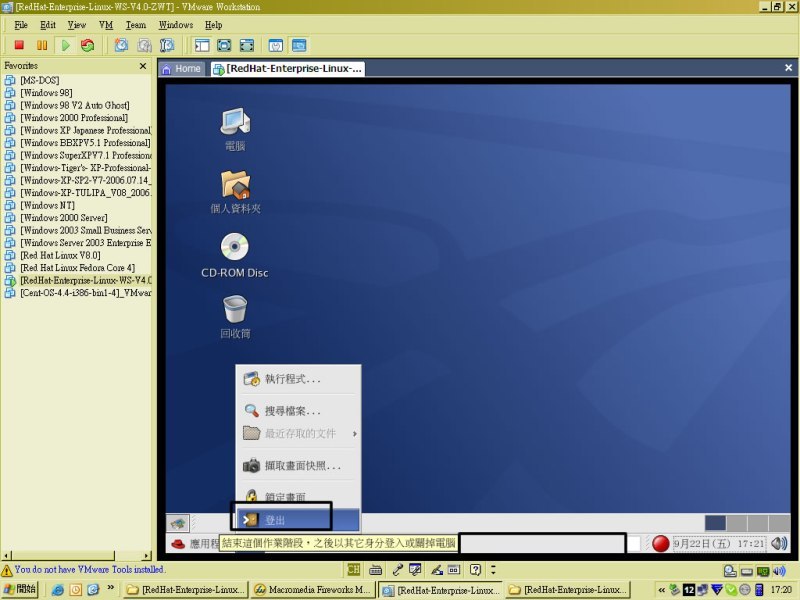This screenshot has height=600, width=800.
Task: Choose 鎖定畫面 lock screen menu item
Action: (298, 495)
